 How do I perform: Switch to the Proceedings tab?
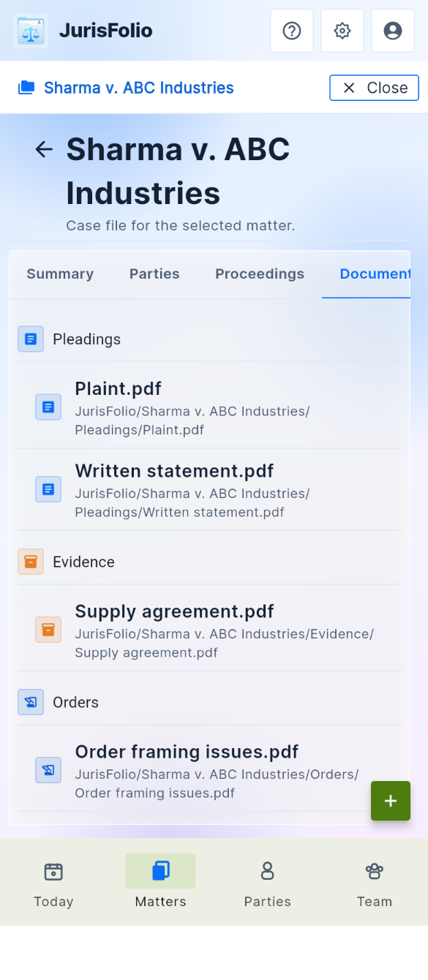pyautogui.click(x=260, y=274)
